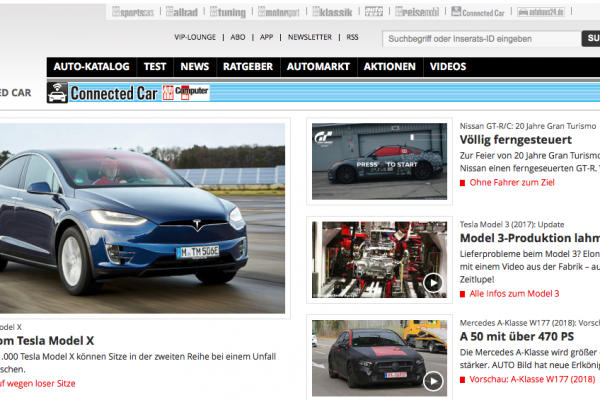This screenshot has width=600, height=400.
Task: Open the motorsport sister site link
Action: (x=279, y=12)
